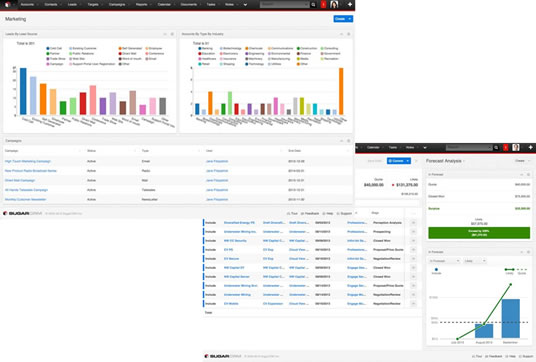Click SugarCRM footer logo in Marketing window
This screenshot has width=536, height=362.
click(x=23, y=213)
